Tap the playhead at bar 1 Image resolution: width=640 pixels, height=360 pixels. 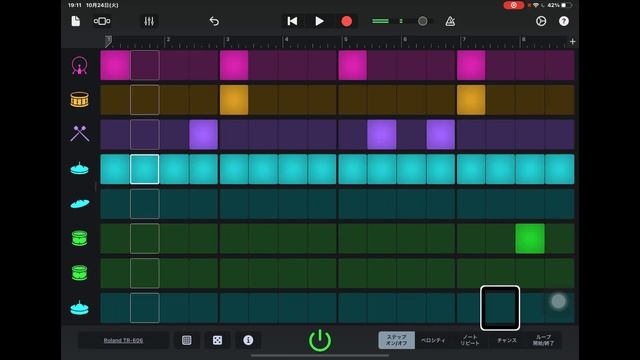click(x=108, y=41)
